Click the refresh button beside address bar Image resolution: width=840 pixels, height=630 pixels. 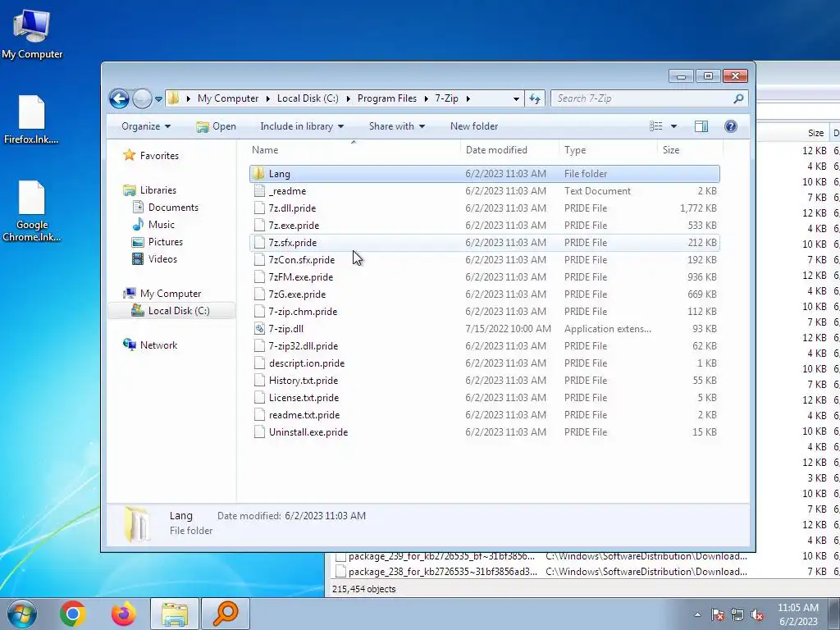[x=535, y=98]
